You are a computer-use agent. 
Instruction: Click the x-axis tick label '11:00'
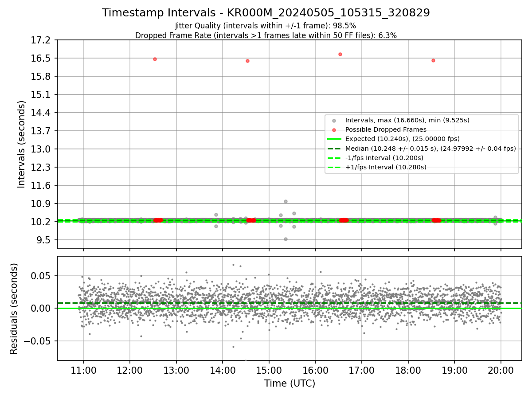coord(83,370)
